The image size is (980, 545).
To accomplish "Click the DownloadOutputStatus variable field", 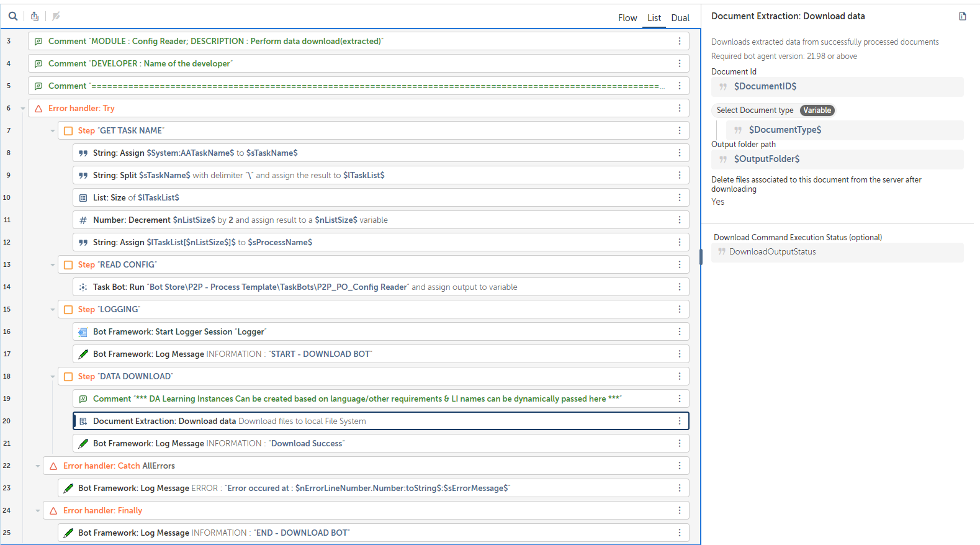I will click(x=838, y=252).
